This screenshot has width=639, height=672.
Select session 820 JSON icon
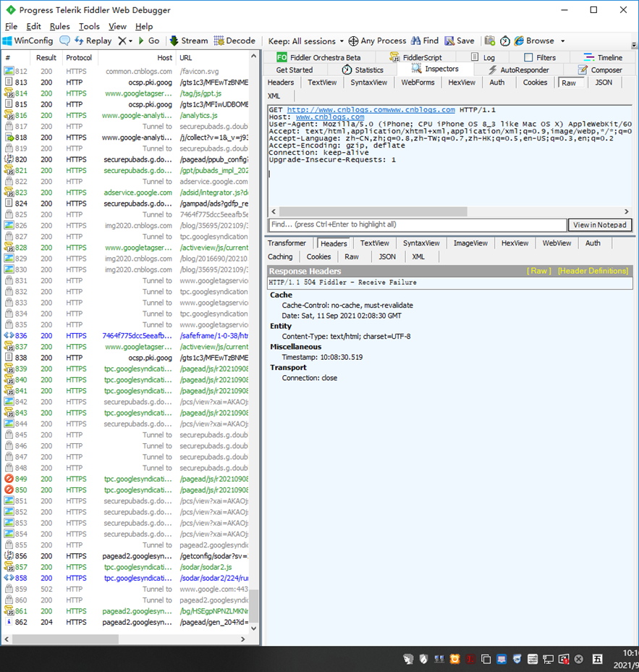(9, 159)
